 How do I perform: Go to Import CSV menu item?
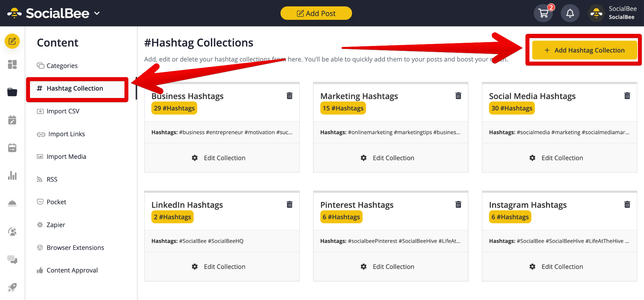(63, 111)
